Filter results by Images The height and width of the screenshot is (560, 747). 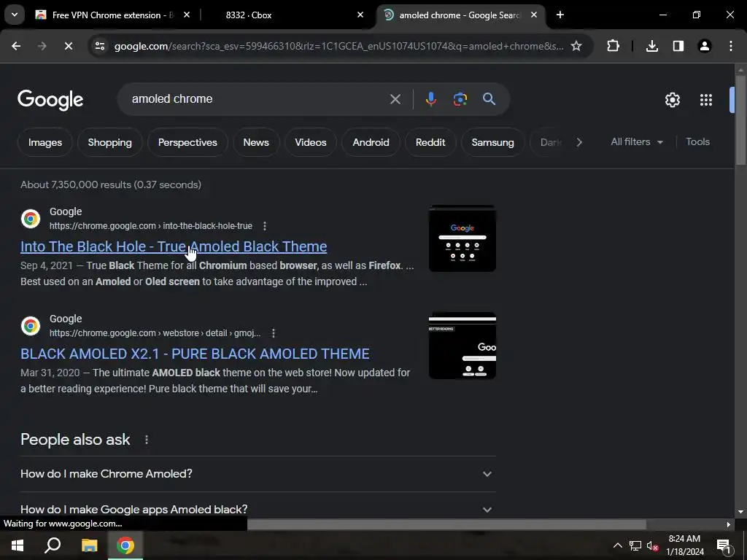point(44,142)
